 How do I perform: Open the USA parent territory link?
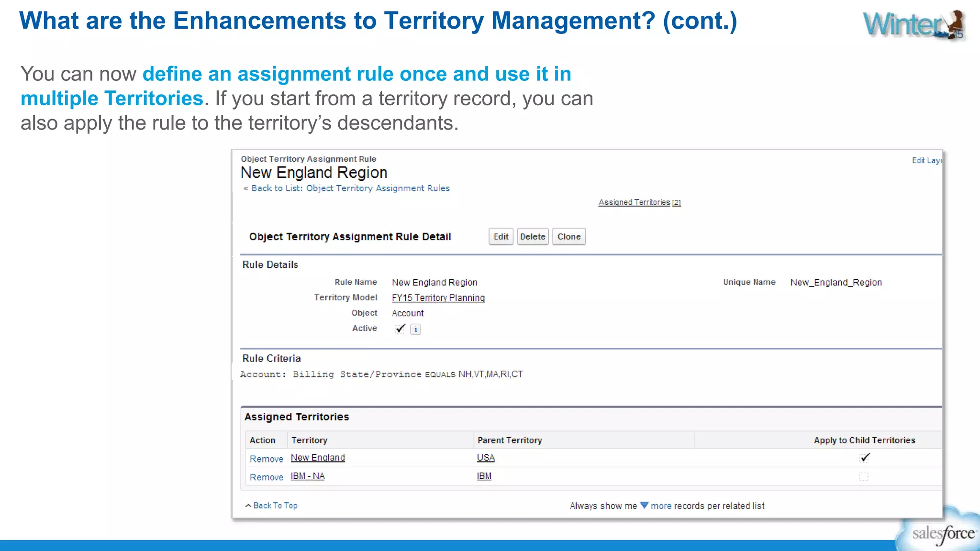click(x=486, y=458)
